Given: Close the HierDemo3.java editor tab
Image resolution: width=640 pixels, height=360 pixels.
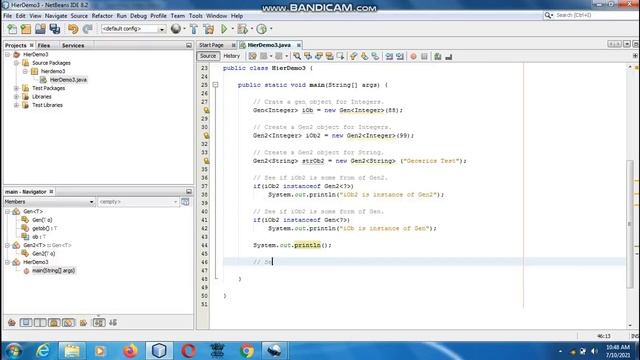Looking at the screenshot, I should 299,45.
